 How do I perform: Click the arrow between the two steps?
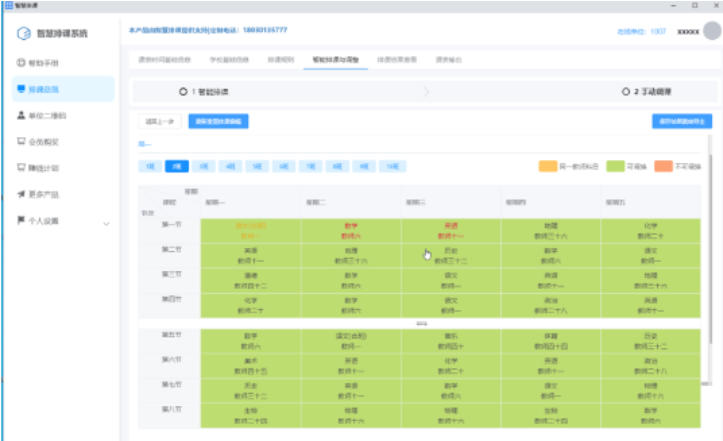[x=427, y=92]
